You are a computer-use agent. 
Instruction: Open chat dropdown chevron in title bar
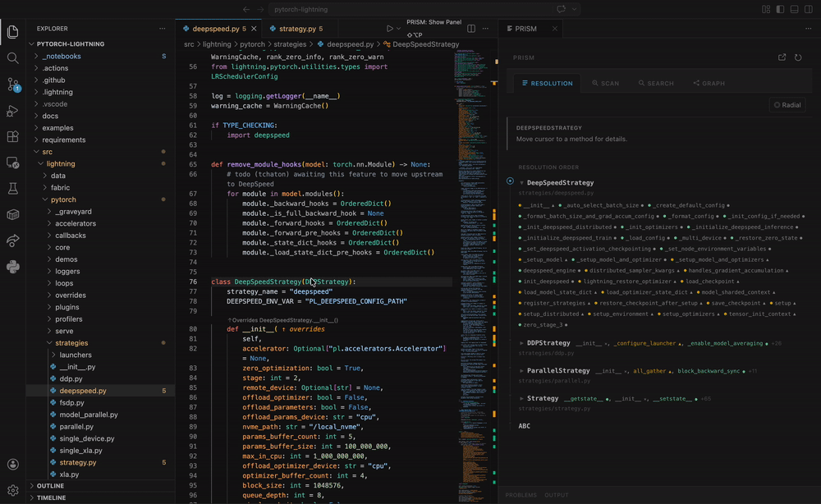[575, 9]
